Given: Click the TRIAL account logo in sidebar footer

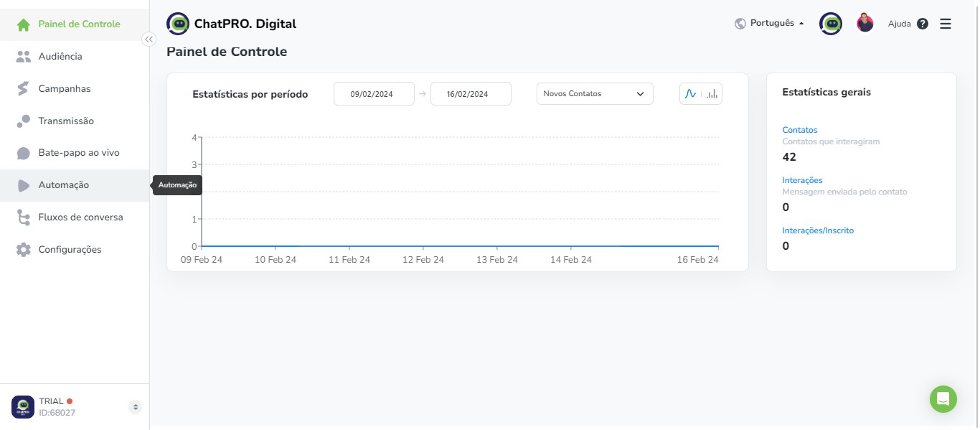Looking at the screenshot, I should (23, 407).
